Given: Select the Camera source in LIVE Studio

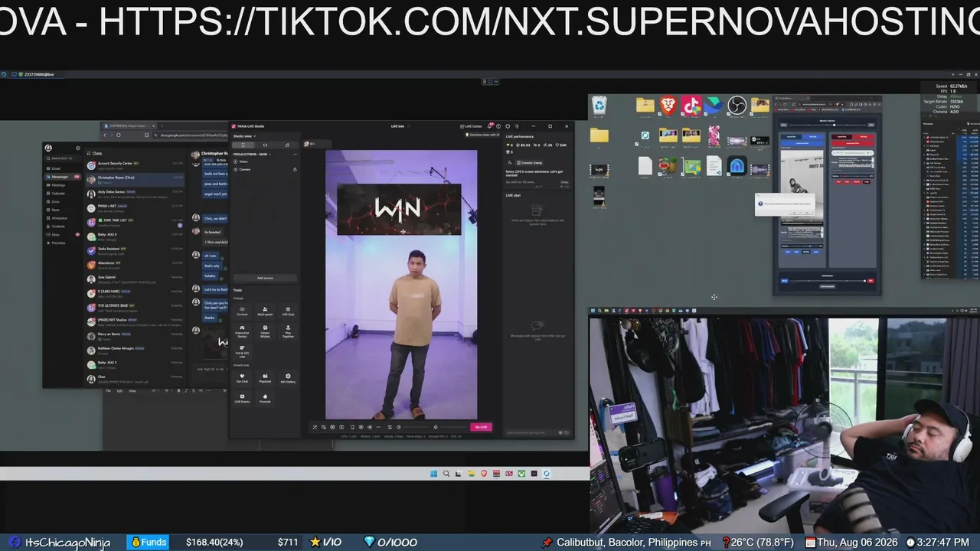Looking at the screenshot, I should pos(265,169).
